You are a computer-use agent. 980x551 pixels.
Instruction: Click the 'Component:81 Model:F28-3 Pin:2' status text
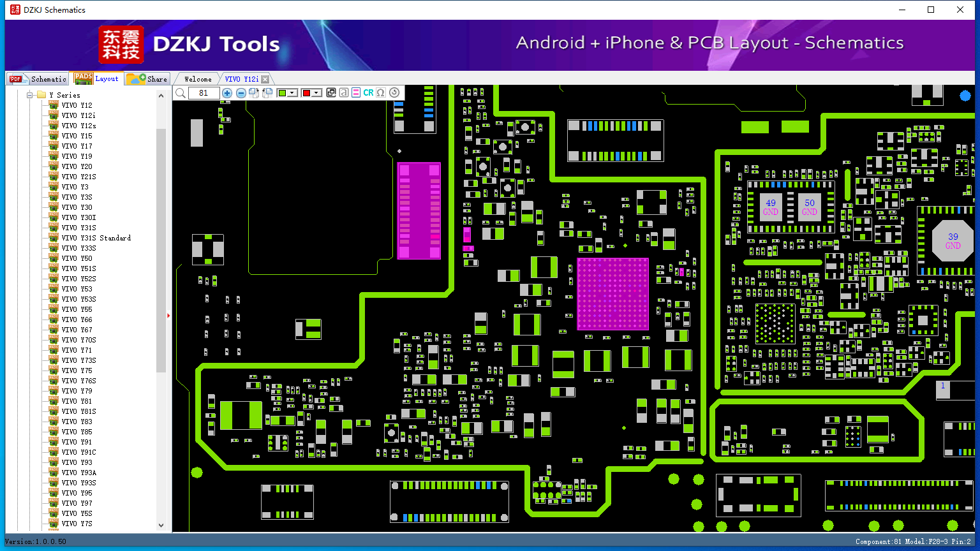pyautogui.click(x=913, y=541)
